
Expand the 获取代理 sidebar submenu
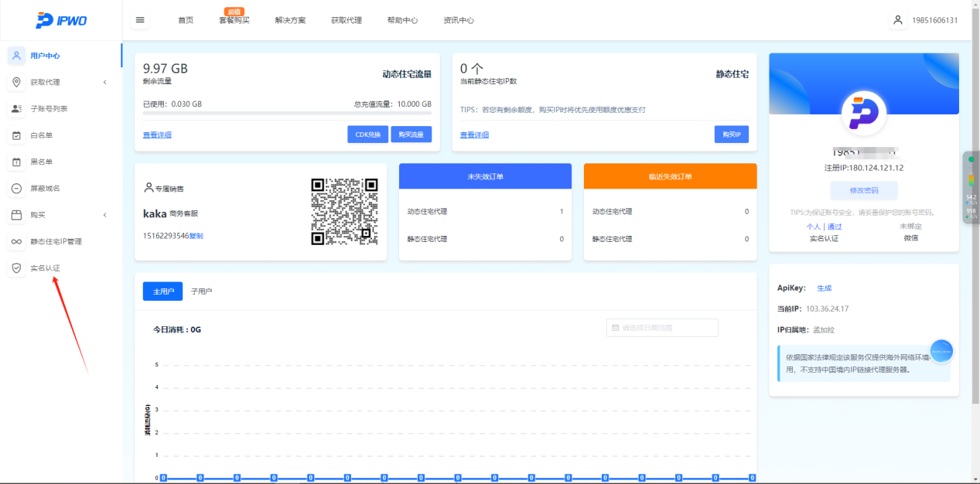pyautogui.click(x=104, y=83)
